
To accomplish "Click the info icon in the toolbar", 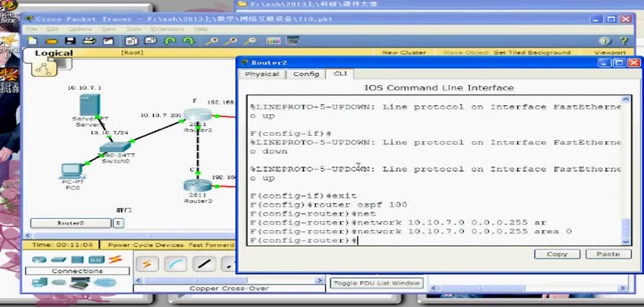I will [x=605, y=41].
